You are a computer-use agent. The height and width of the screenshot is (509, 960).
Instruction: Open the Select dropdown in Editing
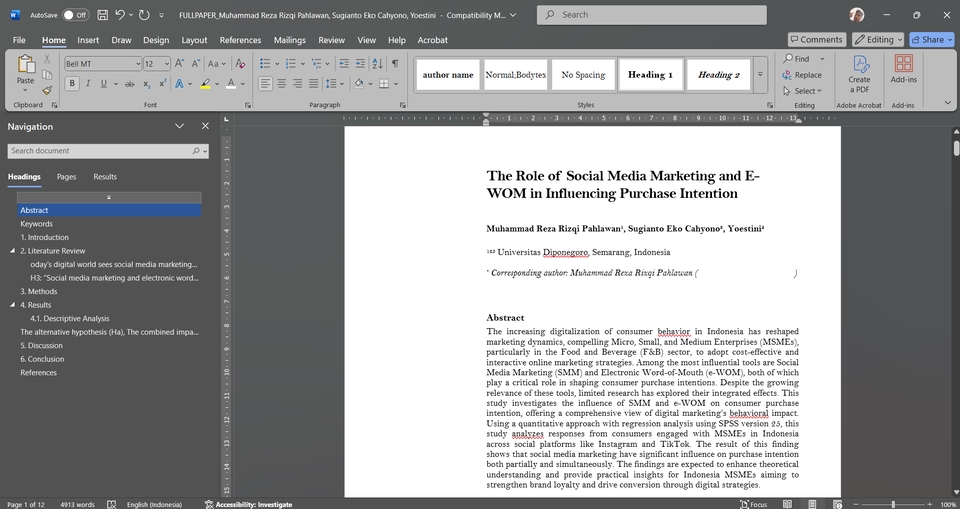tap(802, 91)
